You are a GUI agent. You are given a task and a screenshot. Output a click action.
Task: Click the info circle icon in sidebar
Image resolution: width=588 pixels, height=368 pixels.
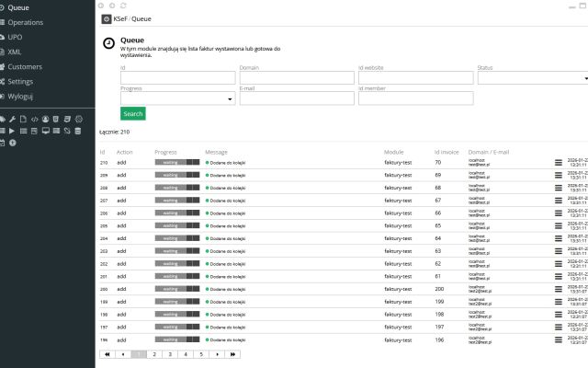13,143
